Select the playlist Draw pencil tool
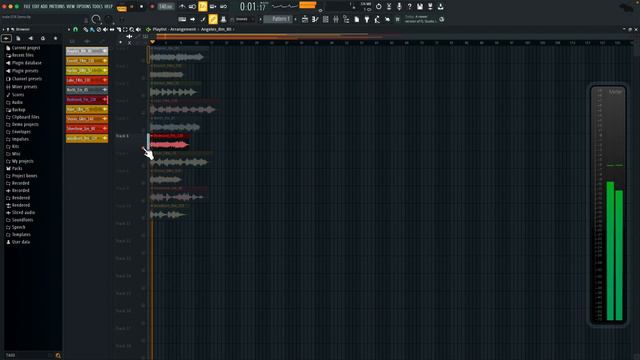Viewport: 640px width, 360px height. [85, 29]
